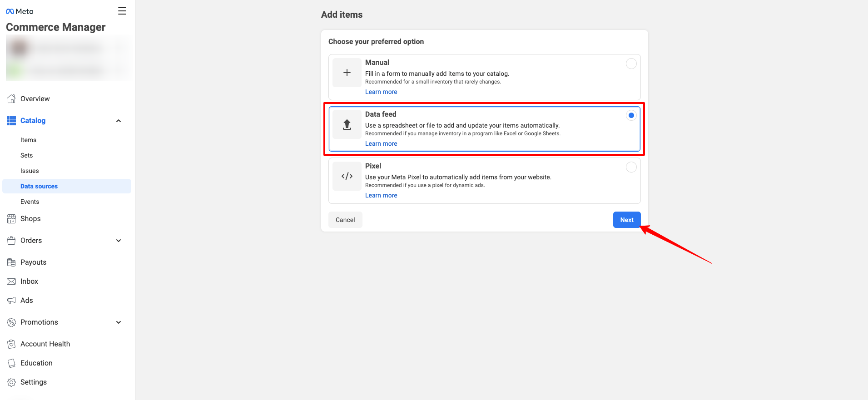Expand the Orders menu chevron
The height and width of the screenshot is (400, 868).
[119, 241]
